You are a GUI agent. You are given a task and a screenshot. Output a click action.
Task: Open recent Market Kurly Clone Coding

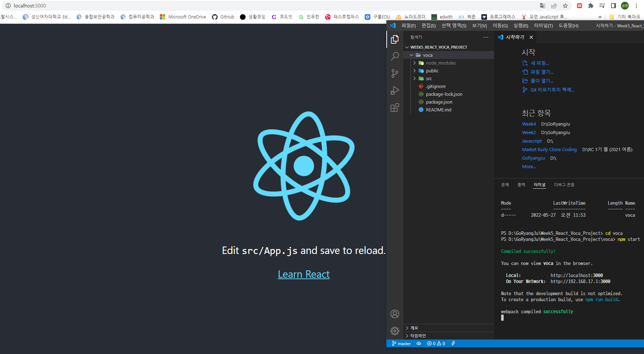point(549,149)
